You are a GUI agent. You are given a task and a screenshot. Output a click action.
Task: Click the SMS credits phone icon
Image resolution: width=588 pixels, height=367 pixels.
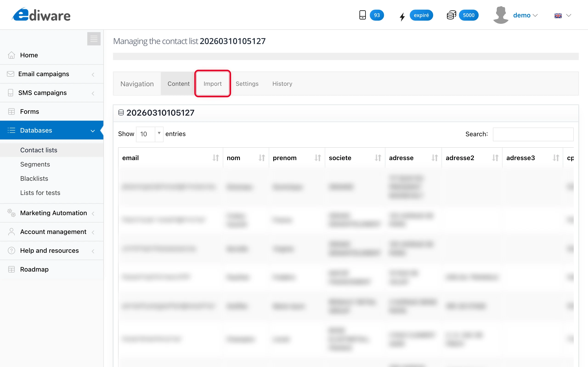click(x=362, y=15)
